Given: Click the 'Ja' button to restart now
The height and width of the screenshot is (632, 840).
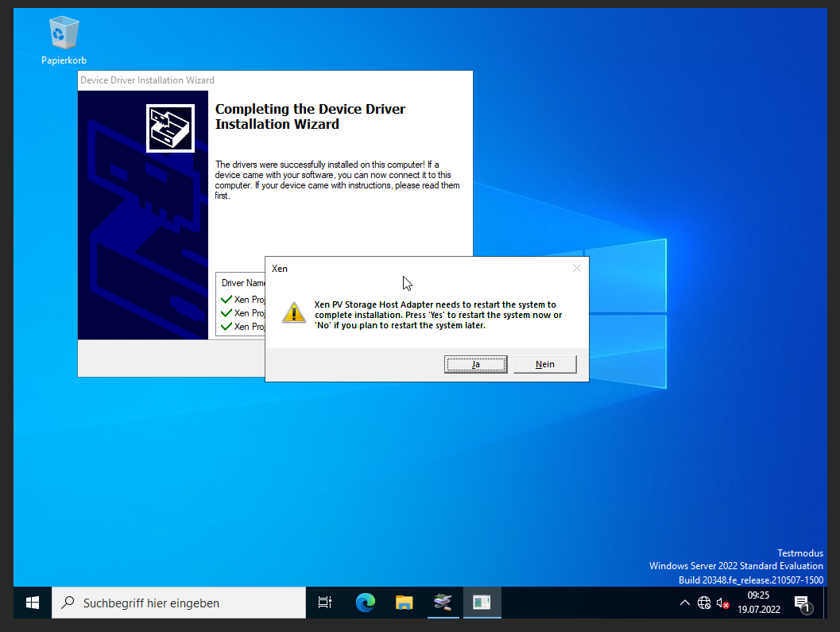Looking at the screenshot, I should pyautogui.click(x=475, y=364).
